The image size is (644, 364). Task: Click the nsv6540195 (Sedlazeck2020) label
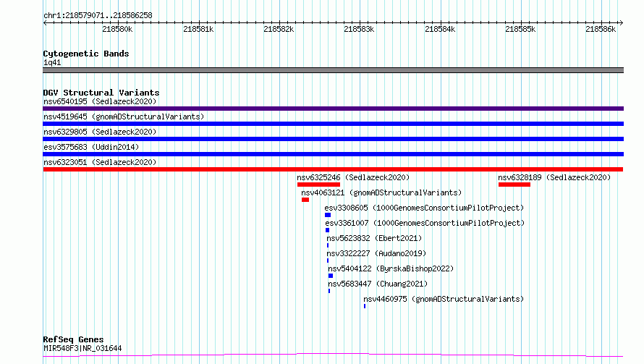100,101
